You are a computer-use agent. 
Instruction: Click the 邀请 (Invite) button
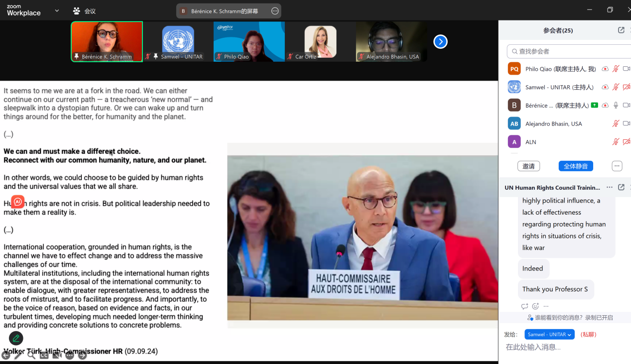tap(528, 166)
